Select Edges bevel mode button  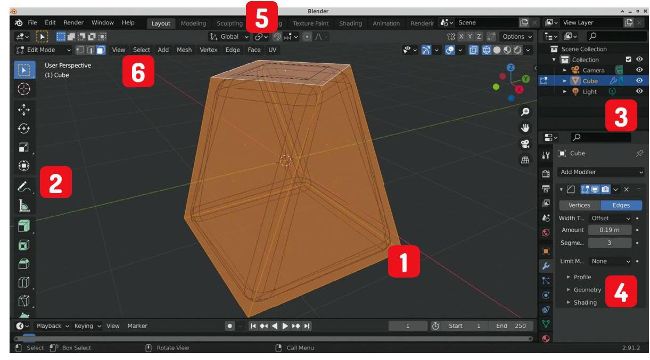[x=621, y=205]
